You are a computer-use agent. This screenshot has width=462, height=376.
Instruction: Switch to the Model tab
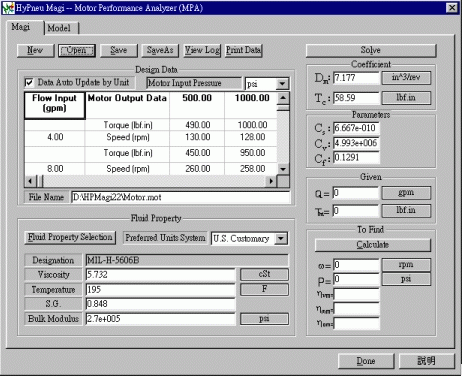point(59,28)
